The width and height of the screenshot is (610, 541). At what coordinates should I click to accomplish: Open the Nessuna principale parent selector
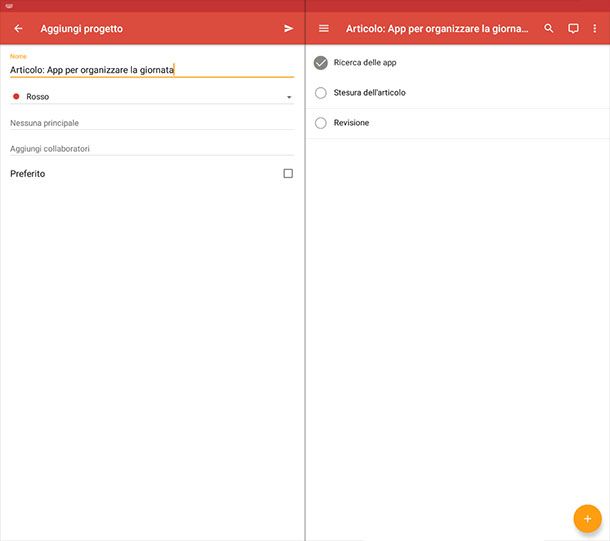tap(150, 123)
